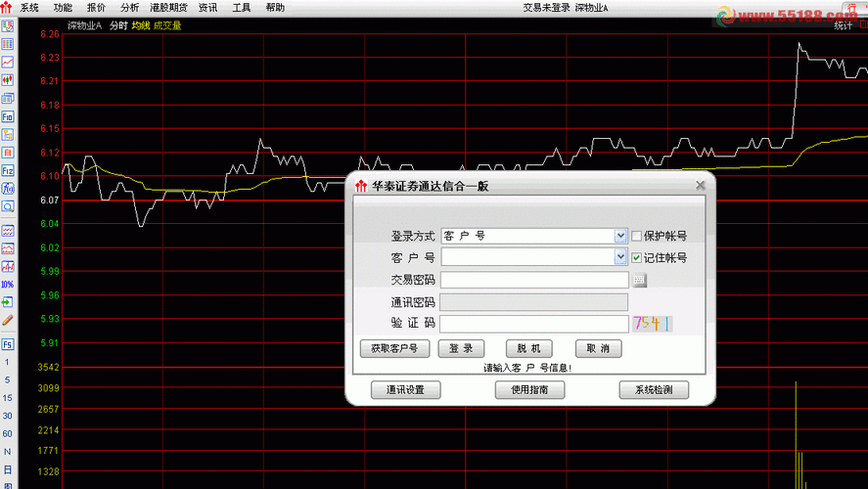The image size is (868, 489).
Task: Close the 华泰证券 login dialog
Action: point(701,185)
